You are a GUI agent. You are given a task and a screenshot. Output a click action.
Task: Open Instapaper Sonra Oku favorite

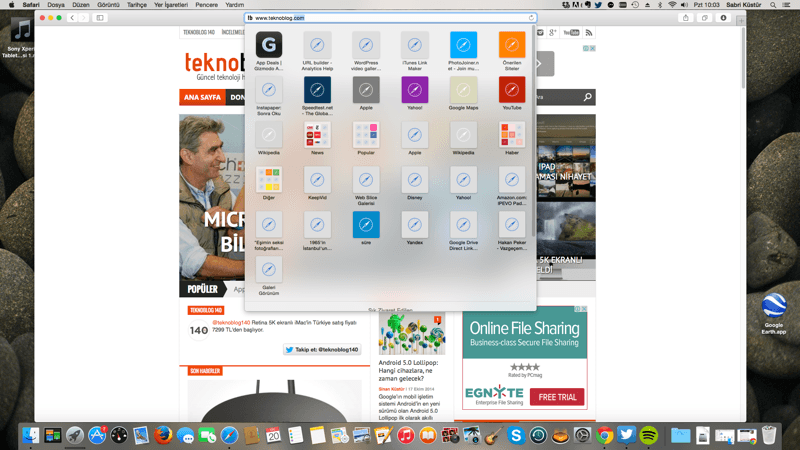tap(269, 90)
